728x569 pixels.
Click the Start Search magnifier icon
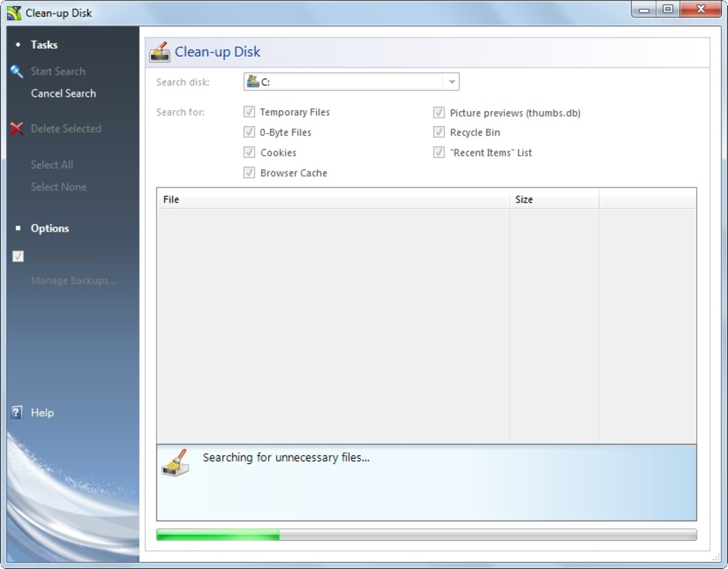click(x=16, y=71)
